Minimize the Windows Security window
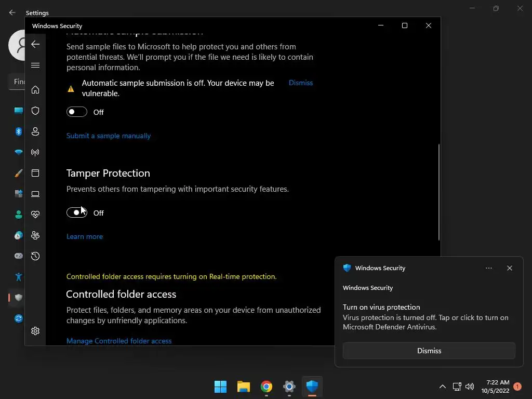The width and height of the screenshot is (532, 399). 381,25
